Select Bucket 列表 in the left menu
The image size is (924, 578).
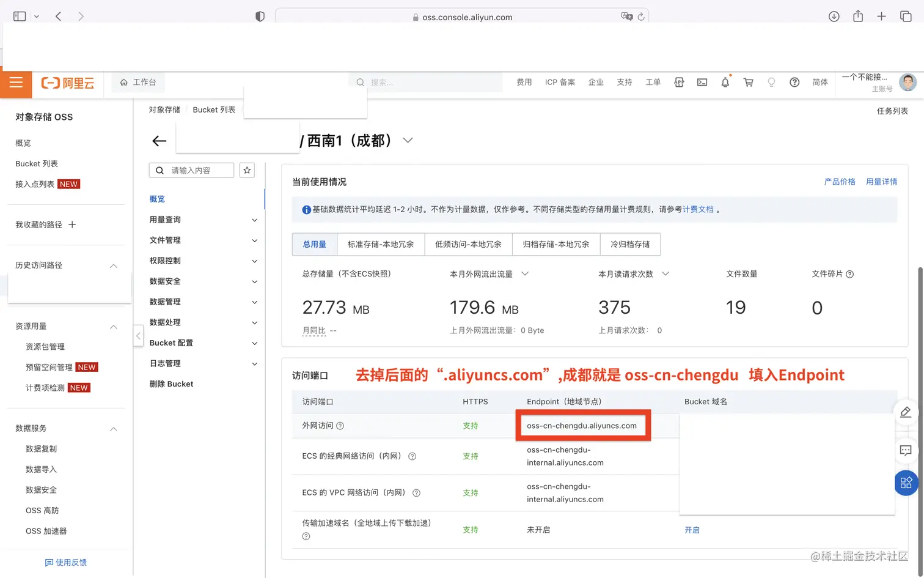pos(35,163)
